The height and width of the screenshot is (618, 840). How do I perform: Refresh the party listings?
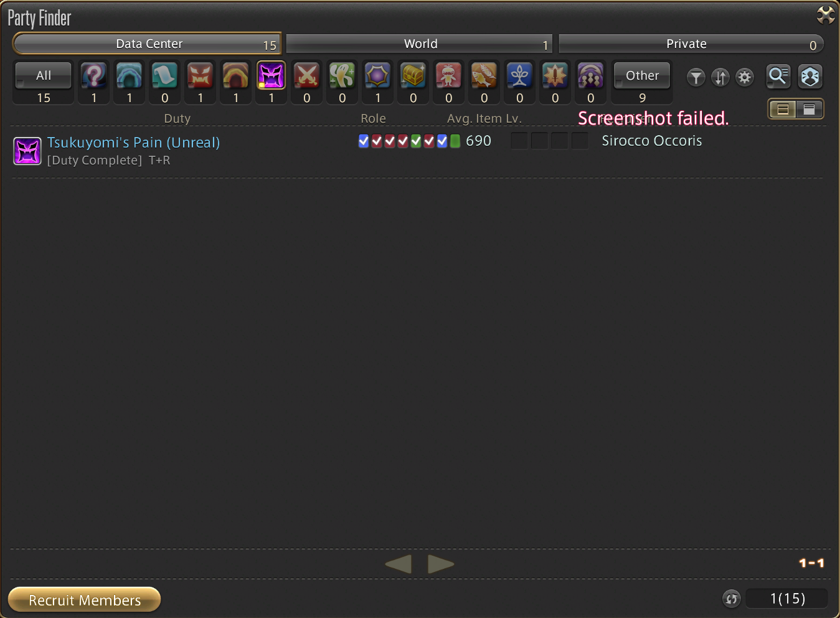click(732, 599)
